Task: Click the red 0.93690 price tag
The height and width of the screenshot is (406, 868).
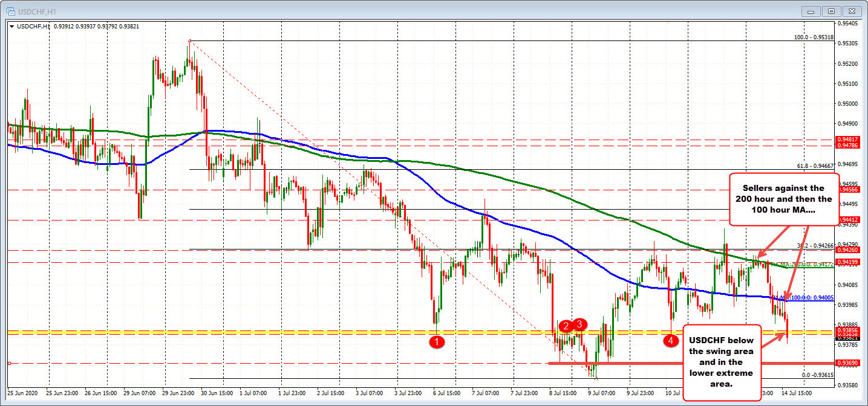Action: (847, 362)
